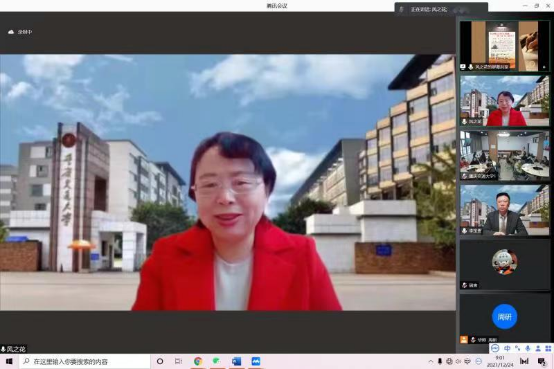This screenshot has height=369, width=554.
Task: Click the currently speaking indicator bar
Action: (x=441, y=9)
